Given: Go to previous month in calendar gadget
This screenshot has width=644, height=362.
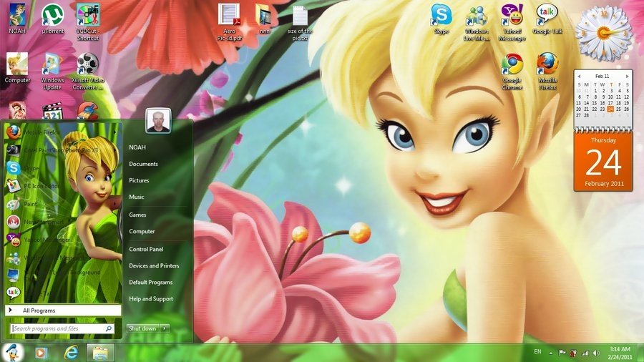Looking at the screenshot, I should (579, 77).
